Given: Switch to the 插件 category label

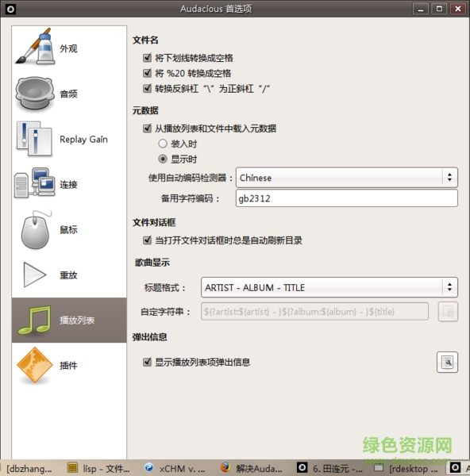Looking at the screenshot, I should coord(68,366).
